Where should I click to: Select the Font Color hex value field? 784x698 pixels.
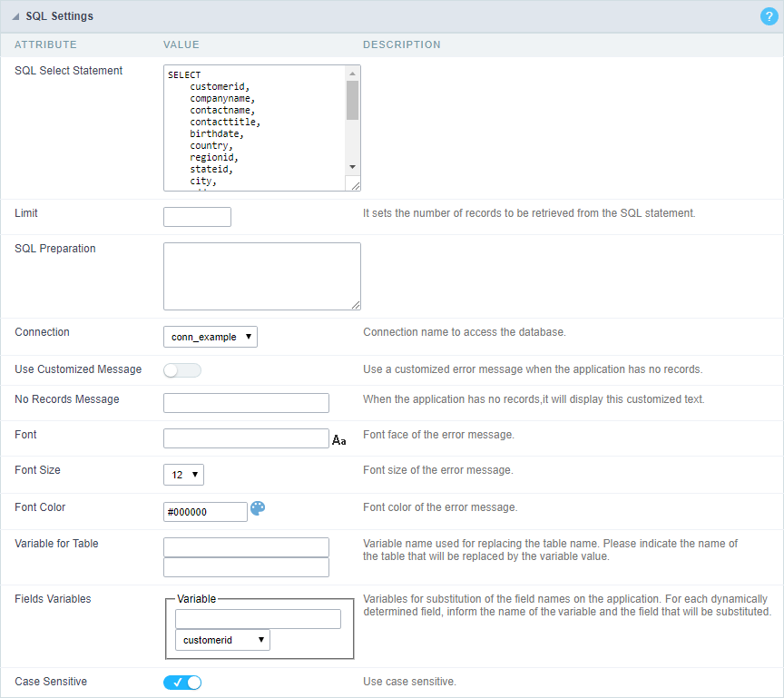pyautogui.click(x=205, y=511)
